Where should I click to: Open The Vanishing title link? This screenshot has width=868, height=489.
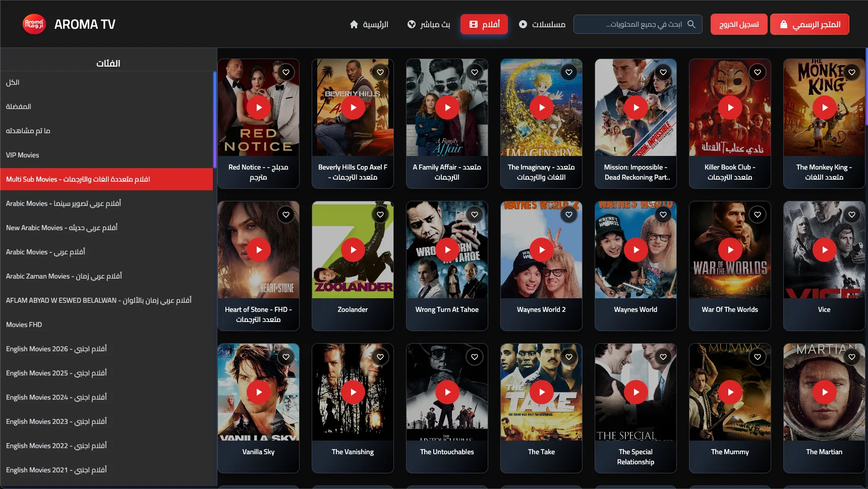(x=353, y=452)
